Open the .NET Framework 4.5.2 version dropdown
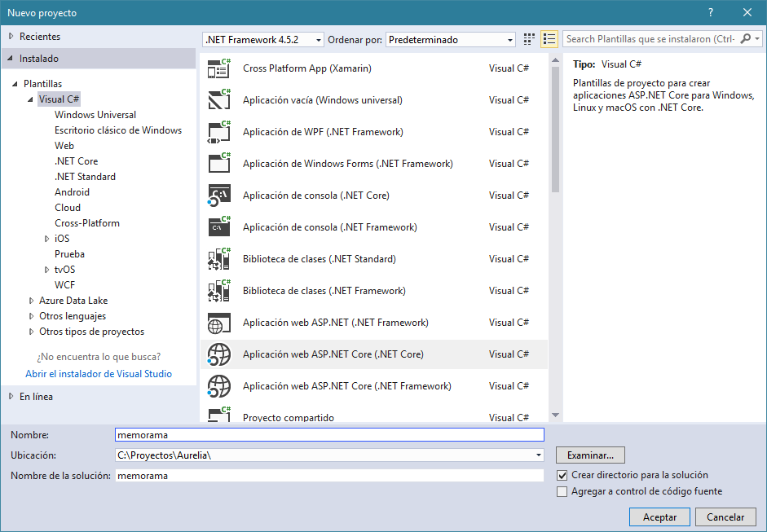Screen dimensions: 767x532 coord(263,40)
